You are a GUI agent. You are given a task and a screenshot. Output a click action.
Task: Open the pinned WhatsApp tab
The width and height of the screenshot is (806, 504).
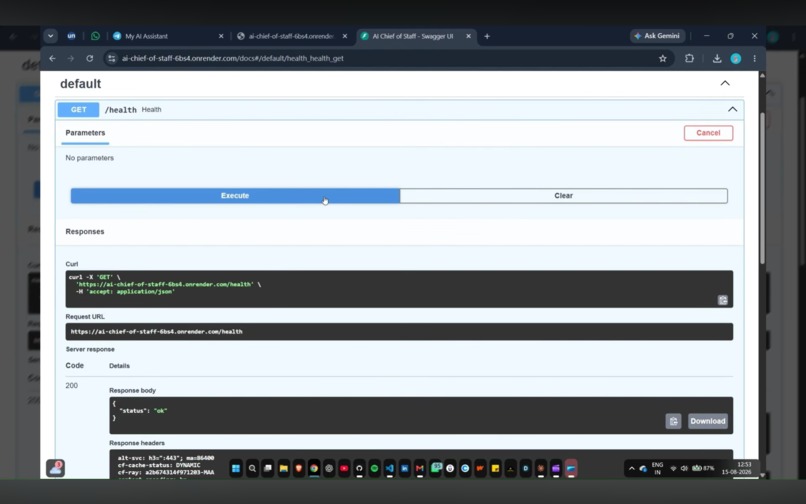[x=95, y=36]
